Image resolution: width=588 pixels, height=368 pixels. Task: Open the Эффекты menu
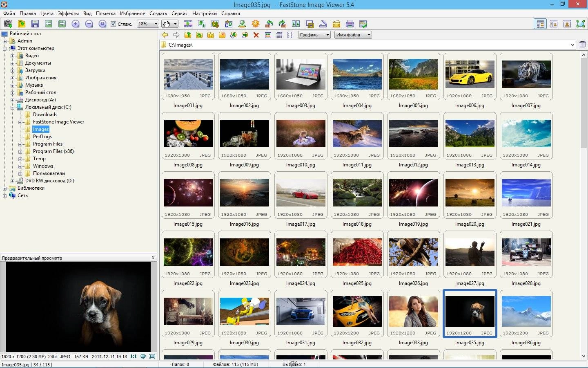68,13
